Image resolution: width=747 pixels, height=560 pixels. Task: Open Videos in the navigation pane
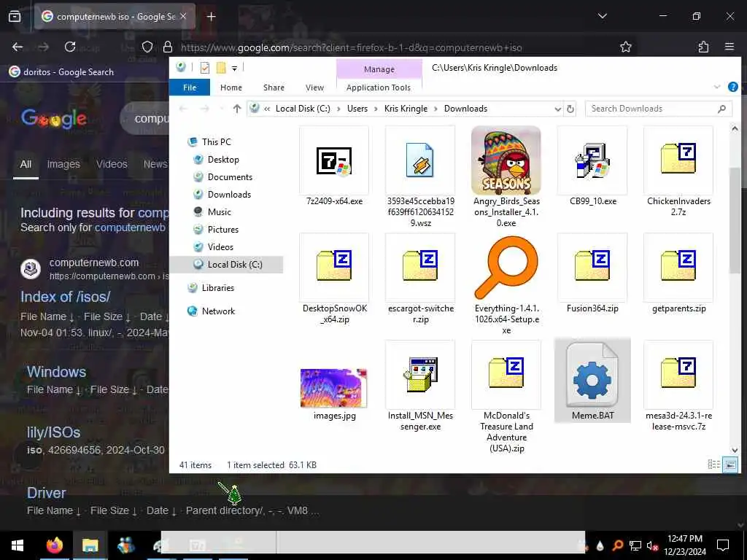click(220, 247)
